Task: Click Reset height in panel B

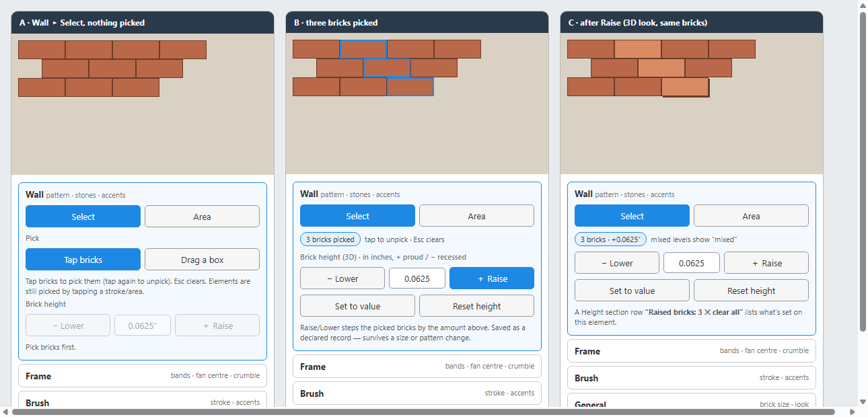Action: click(x=476, y=306)
